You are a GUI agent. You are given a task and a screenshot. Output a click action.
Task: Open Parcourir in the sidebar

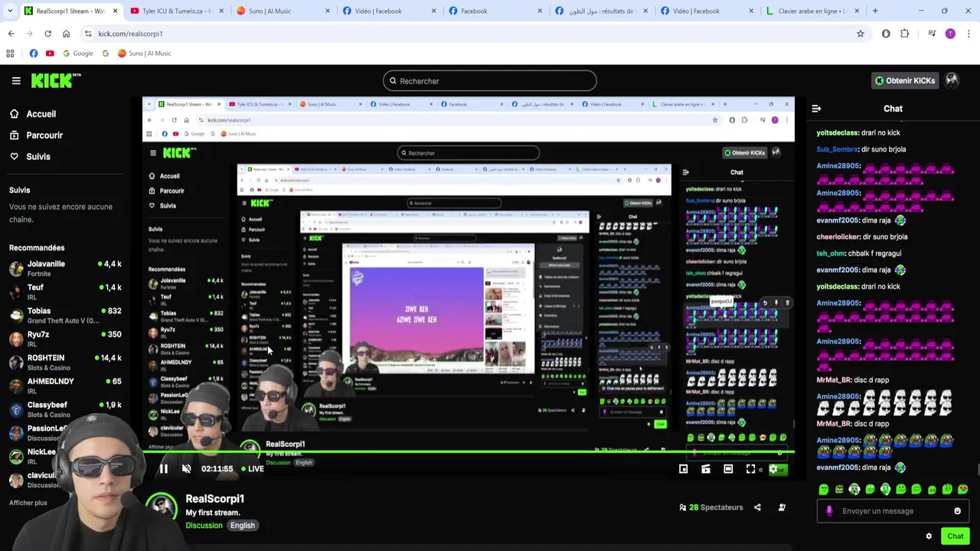point(44,135)
